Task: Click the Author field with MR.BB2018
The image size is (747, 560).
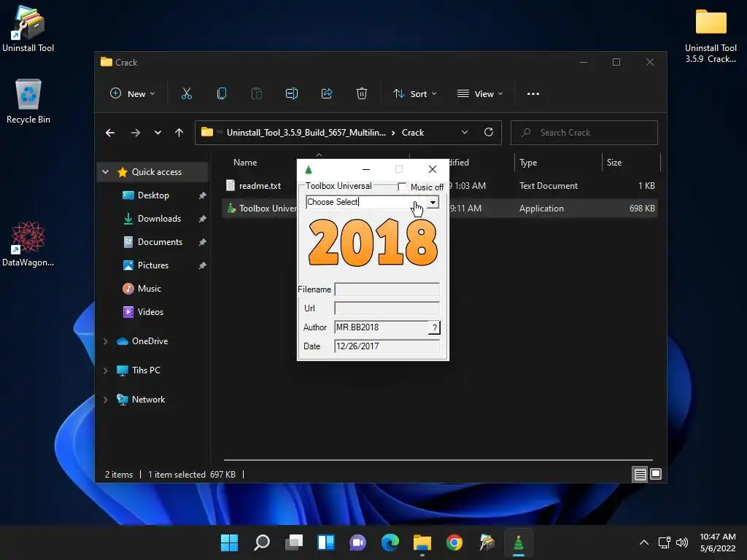Action: [x=381, y=327]
